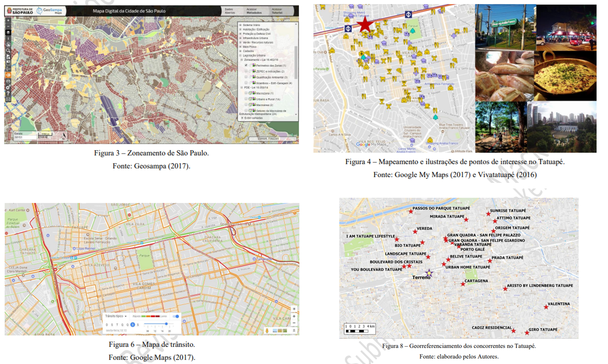Open the Acessar Metadados tab
608x364 pixels.
click(x=254, y=11)
